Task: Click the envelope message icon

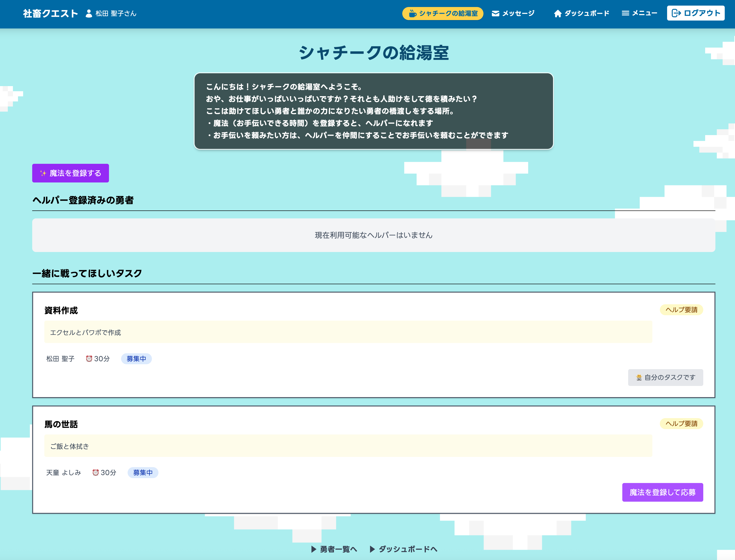Action: tap(495, 14)
